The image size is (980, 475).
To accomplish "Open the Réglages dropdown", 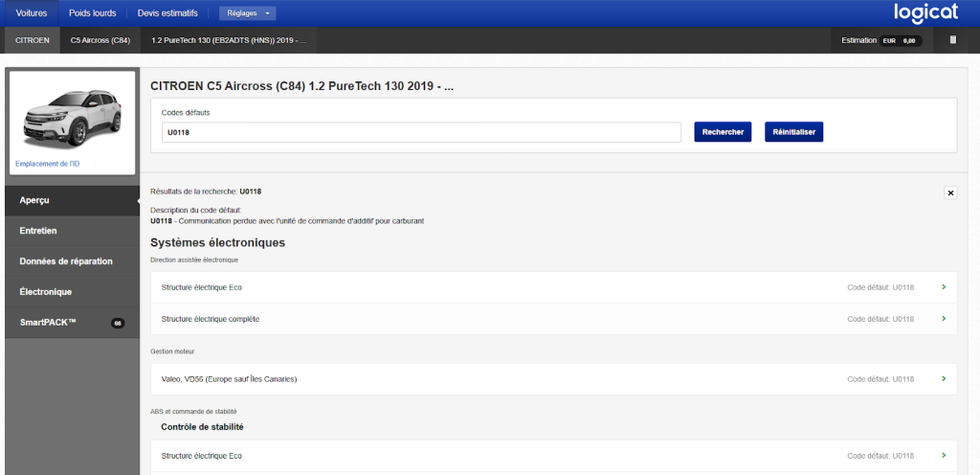I will [x=247, y=13].
